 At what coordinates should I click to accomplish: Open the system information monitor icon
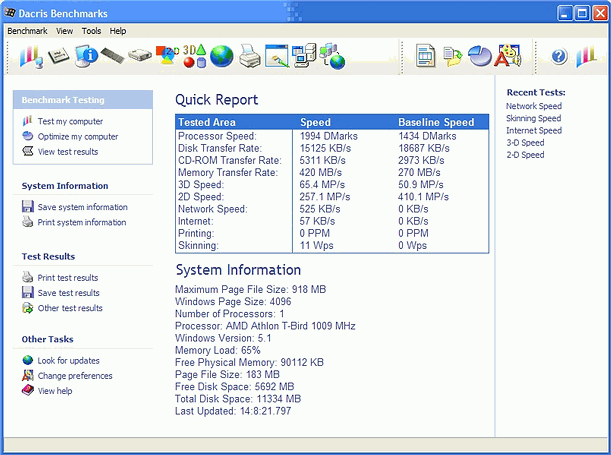click(86, 56)
